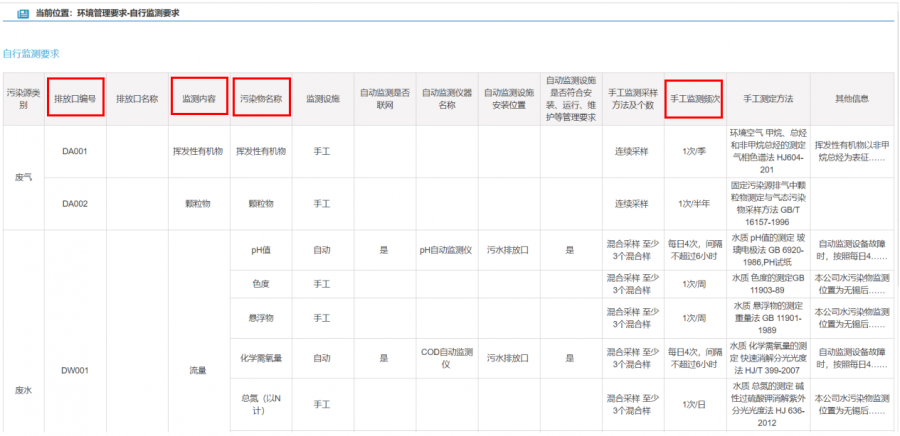
Task: Select the DA002 outlet number cell
Action: (x=76, y=203)
